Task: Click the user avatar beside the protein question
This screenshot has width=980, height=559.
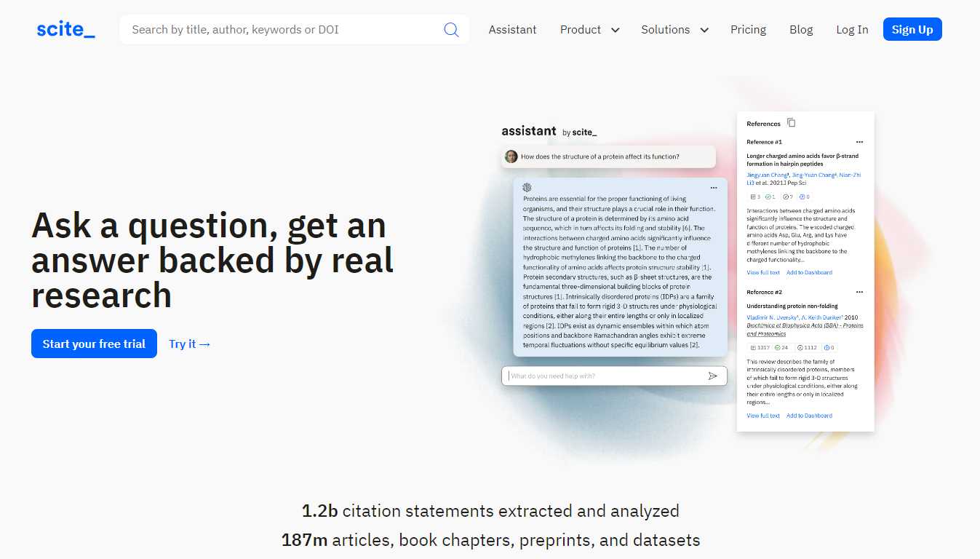Action: tap(511, 156)
